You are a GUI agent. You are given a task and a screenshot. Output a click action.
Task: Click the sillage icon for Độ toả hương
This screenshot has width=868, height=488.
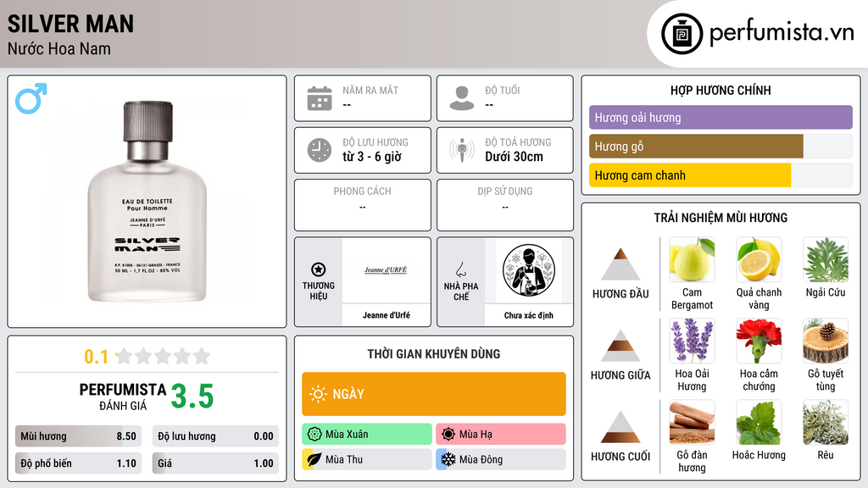462,150
